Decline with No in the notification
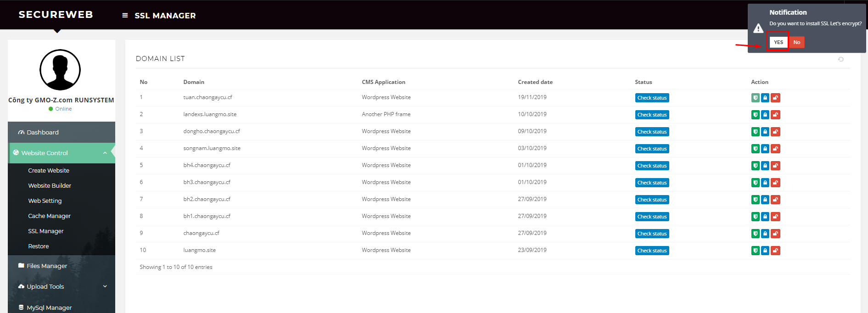Image resolution: width=868 pixels, height=313 pixels. (x=797, y=42)
